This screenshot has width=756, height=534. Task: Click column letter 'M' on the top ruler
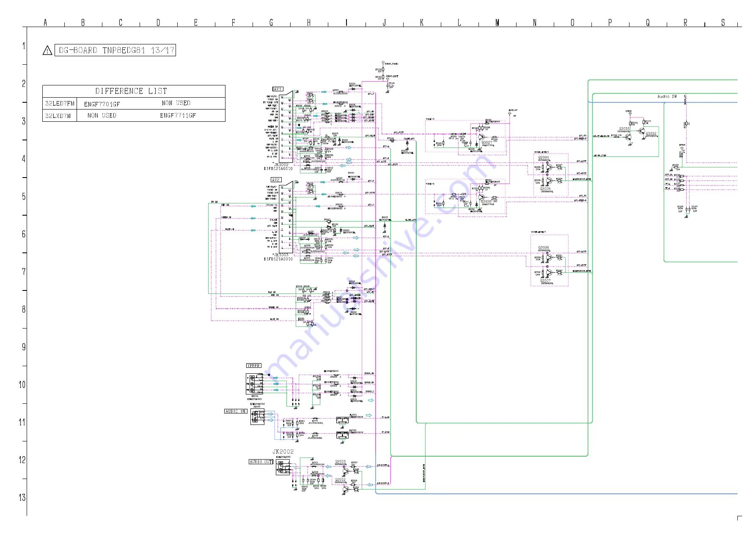(x=497, y=22)
